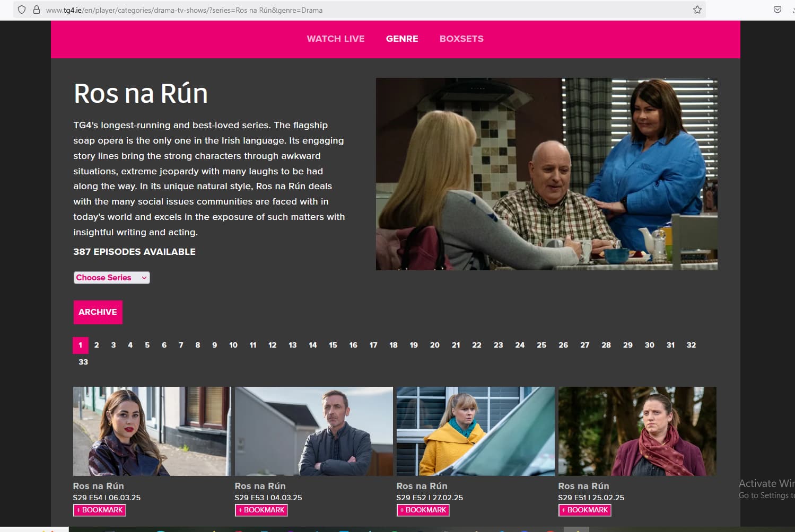Go to pagination page 18
This screenshot has width=795, height=532.
(394, 345)
